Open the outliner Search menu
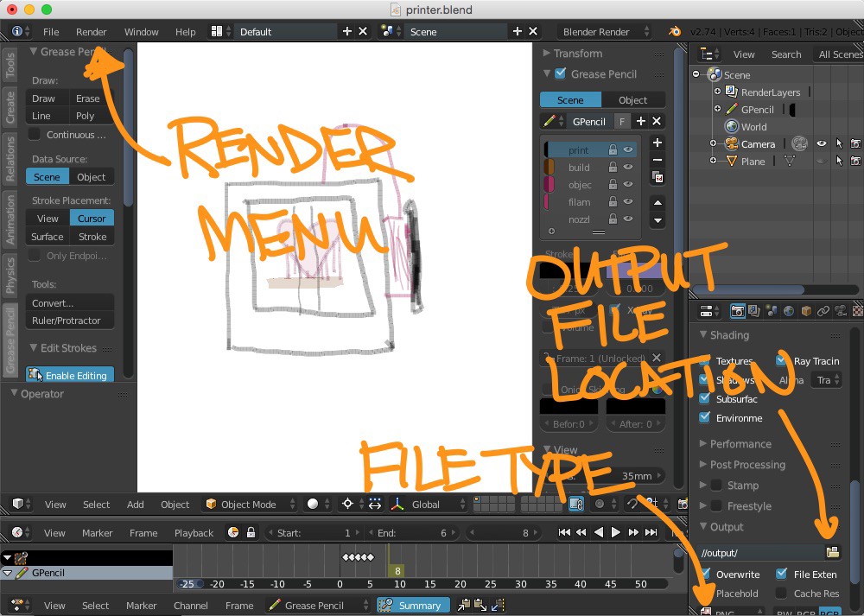This screenshot has height=616, width=864. coord(786,54)
